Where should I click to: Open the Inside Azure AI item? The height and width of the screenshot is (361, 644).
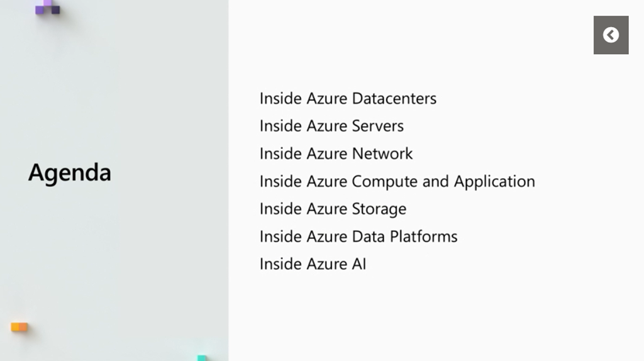pyautogui.click(x=313, y=264)
